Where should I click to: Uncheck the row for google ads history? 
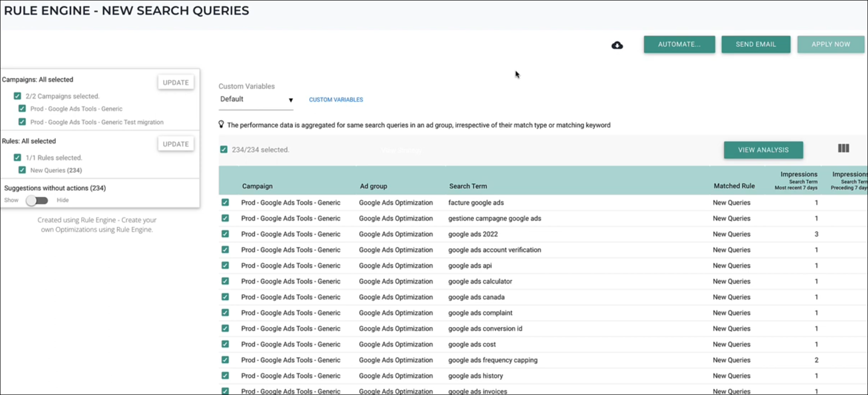point(225,375)
